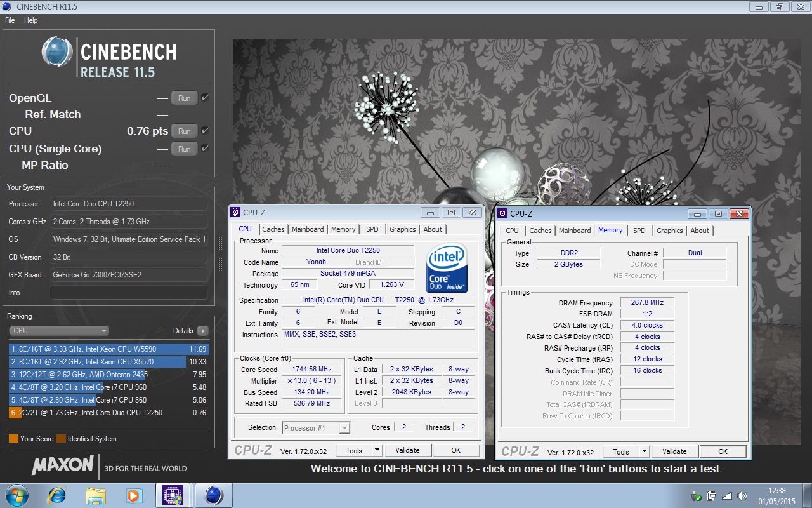Image resolution: width=812 pixels, height=508 pixels.
Task: Select ranking row Core i7 CPU 860
Action: click(108, 400)
